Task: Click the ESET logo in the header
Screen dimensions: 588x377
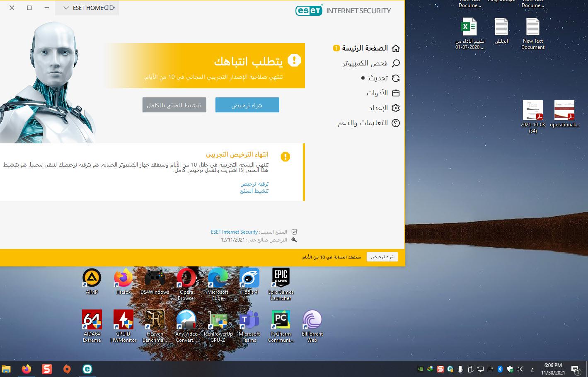Action: click(309, 10)
